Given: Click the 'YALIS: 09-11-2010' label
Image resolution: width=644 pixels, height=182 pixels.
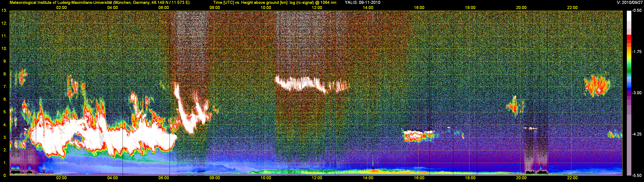Looking at the screenshot, I should 363,3.
